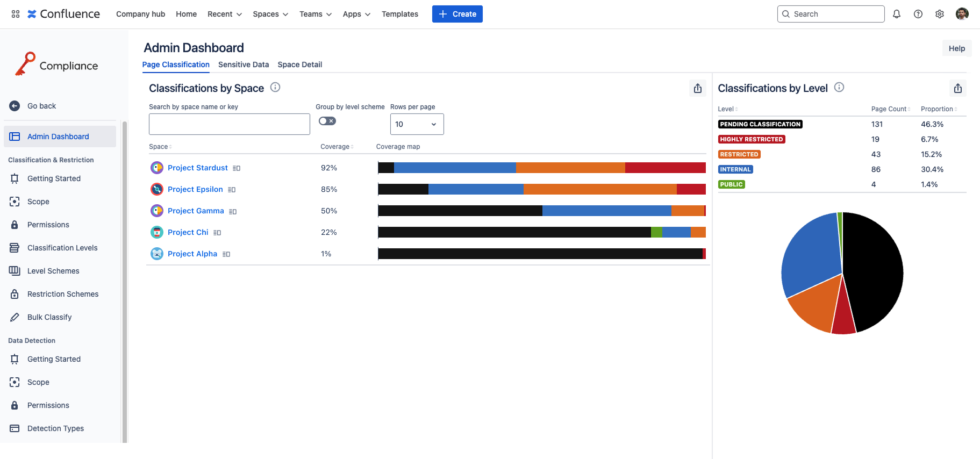Expand the Teams dropdown menu
980x459 pixels.
(315, 14)
